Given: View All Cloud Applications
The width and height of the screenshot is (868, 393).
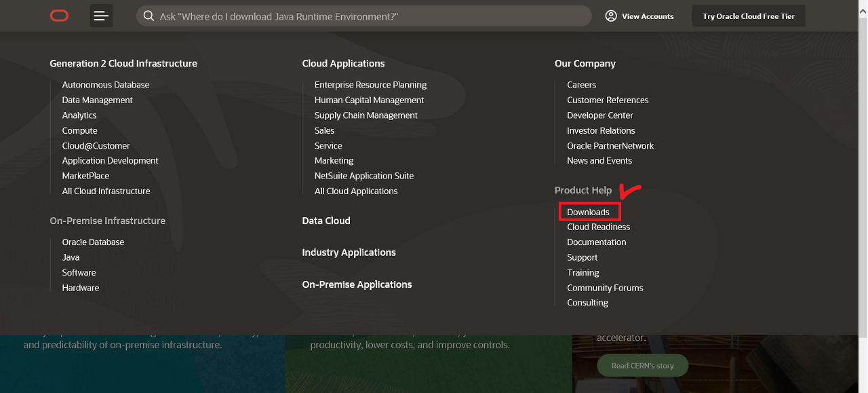Looking at the screenshot, I should 356,191.
